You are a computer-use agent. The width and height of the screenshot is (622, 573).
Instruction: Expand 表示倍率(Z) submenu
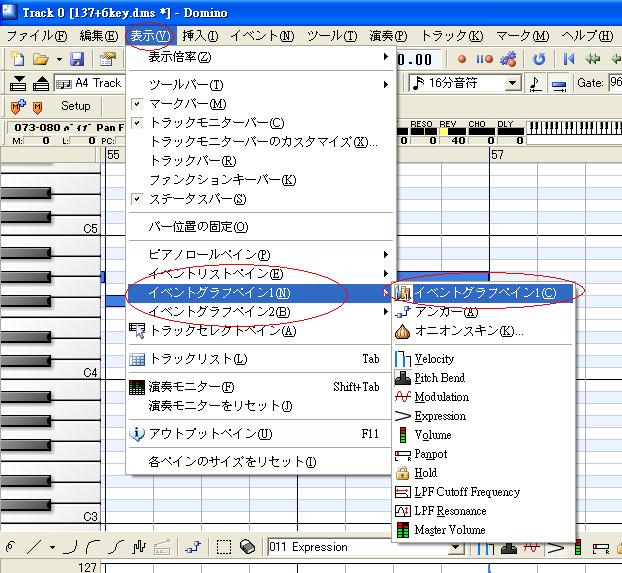point(261,57)
